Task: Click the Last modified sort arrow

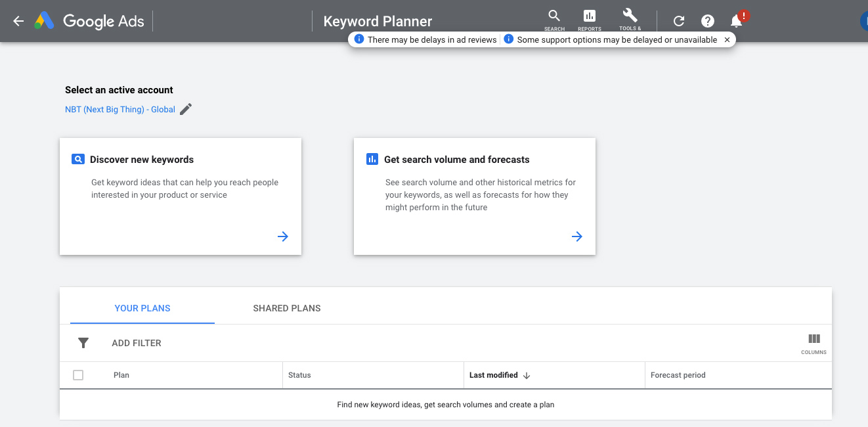Action: [x=527, y=375]
